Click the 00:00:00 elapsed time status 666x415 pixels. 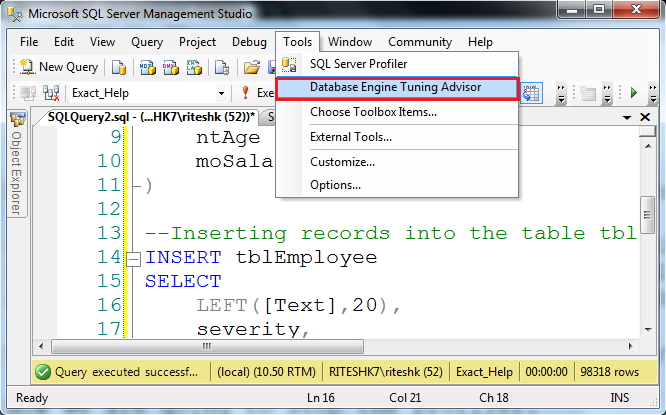[546, 372]
